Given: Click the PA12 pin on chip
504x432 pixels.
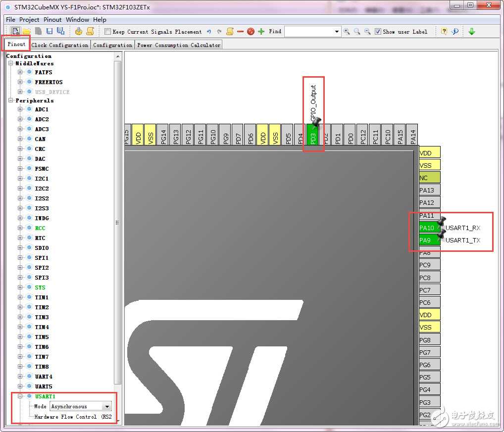Looking at the screenshot, I should click(x=429, y=203).
